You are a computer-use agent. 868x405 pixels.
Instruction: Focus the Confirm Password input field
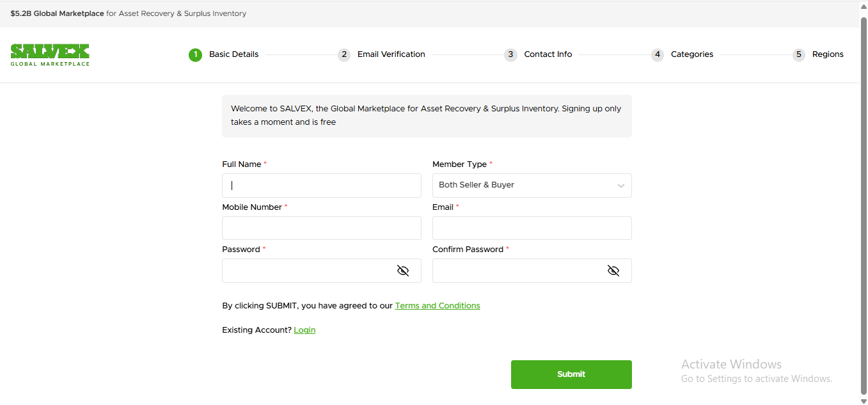click(x=532, y=271)
